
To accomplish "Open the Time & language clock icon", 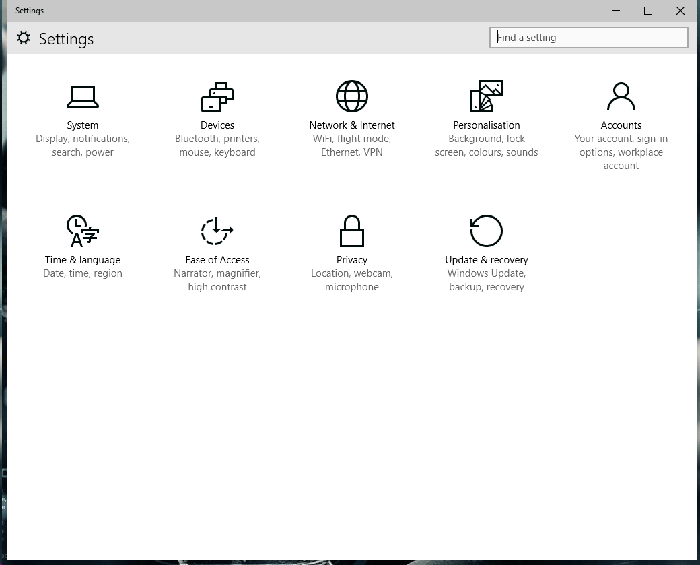I will click(82, 231).
